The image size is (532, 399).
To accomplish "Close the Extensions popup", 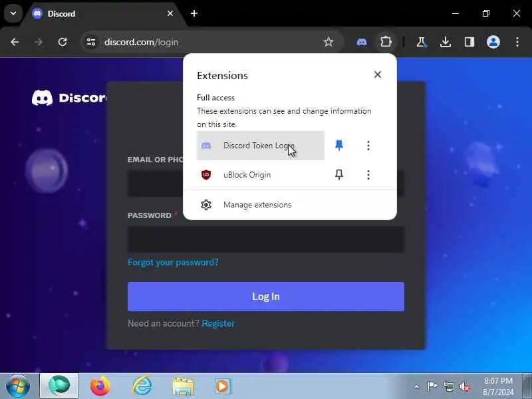I will point(378,74).
